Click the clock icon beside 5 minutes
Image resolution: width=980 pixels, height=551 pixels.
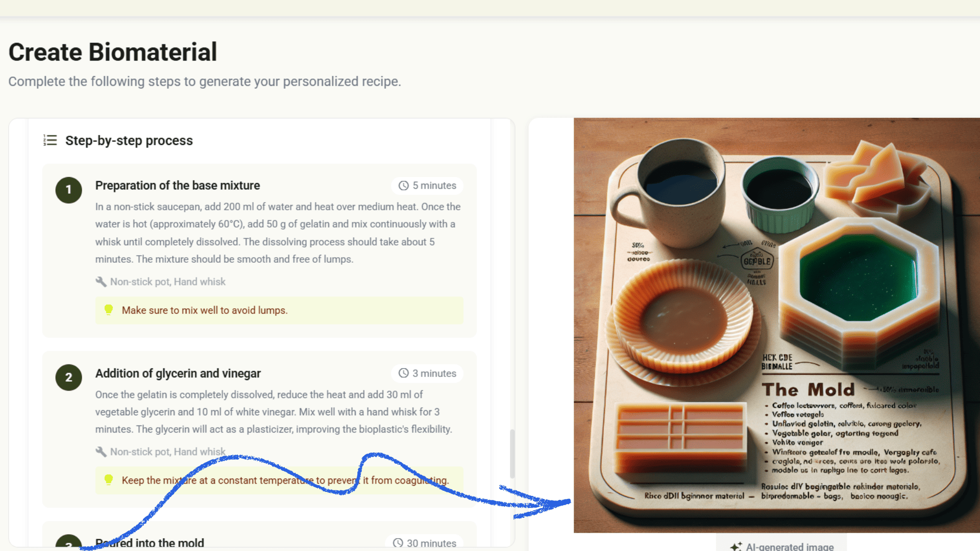tap(404, 186)
